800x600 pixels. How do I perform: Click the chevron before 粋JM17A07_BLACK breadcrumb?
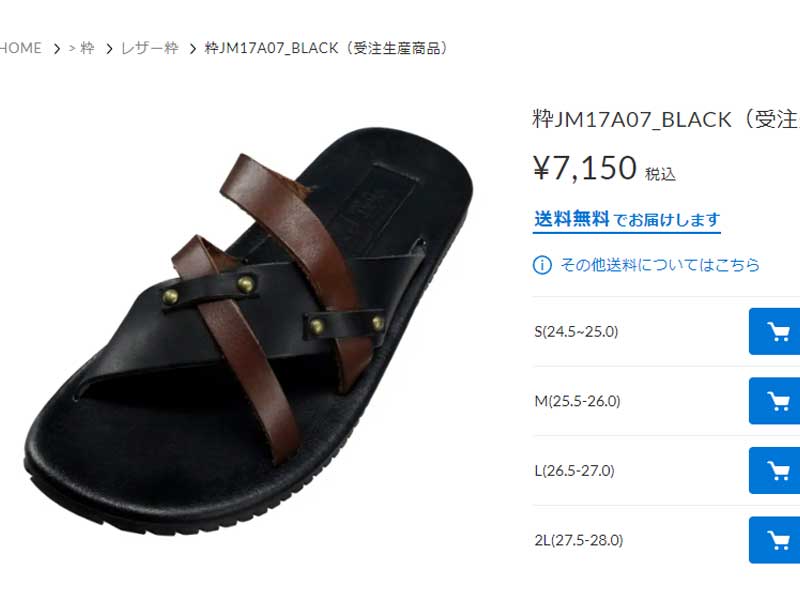click(193, 48)
